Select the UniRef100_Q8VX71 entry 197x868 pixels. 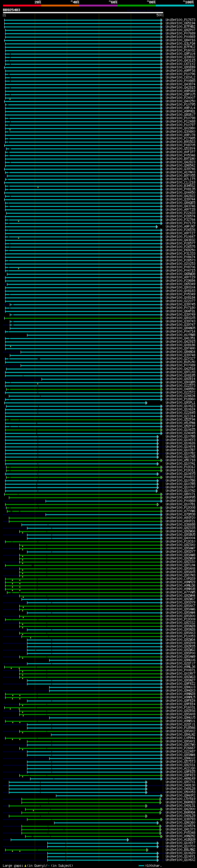(180, 494)
